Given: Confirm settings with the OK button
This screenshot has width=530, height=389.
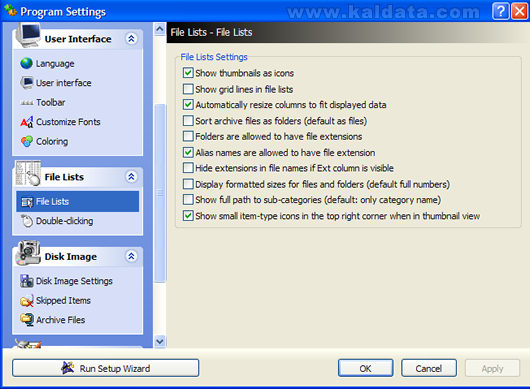Looking at the screenshot, I should [x=365, y=368].
